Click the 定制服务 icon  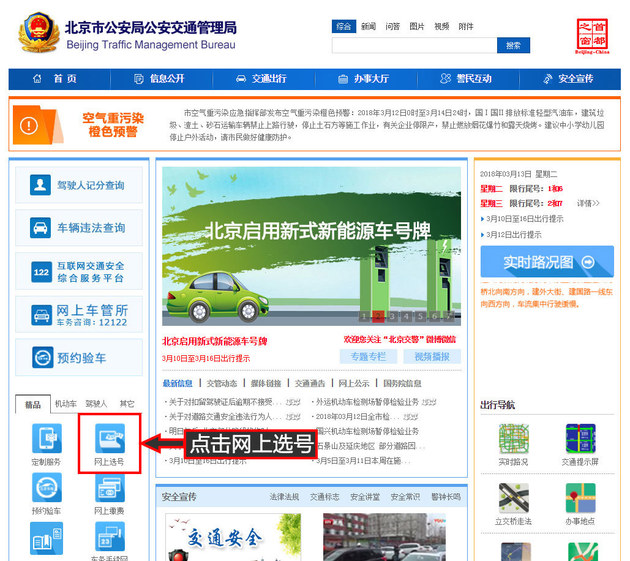[47, 438]
